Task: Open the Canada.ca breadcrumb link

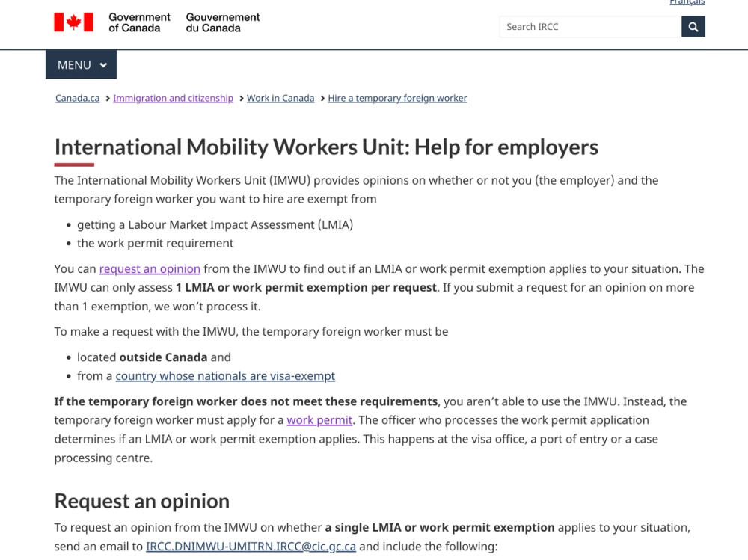Action: (77, 98)
